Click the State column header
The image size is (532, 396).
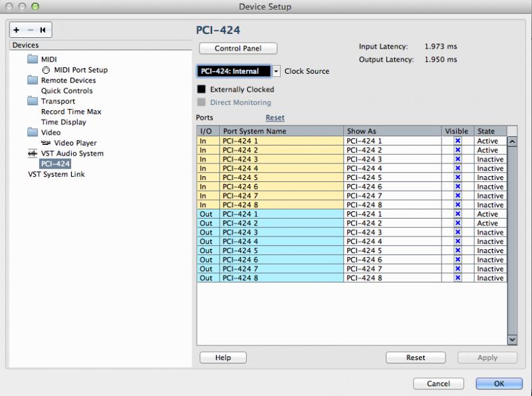491,131
